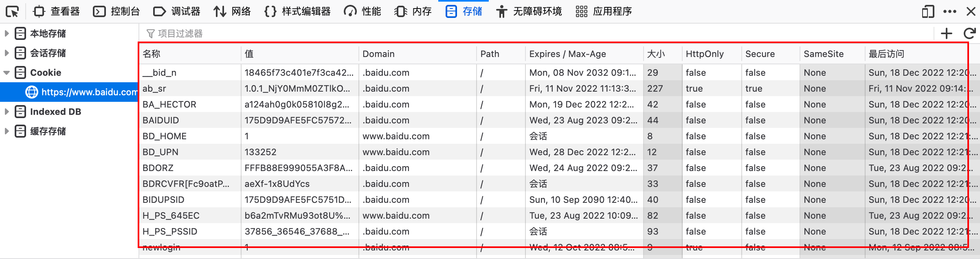Activate the element picker icon

(x=13, y=11)
